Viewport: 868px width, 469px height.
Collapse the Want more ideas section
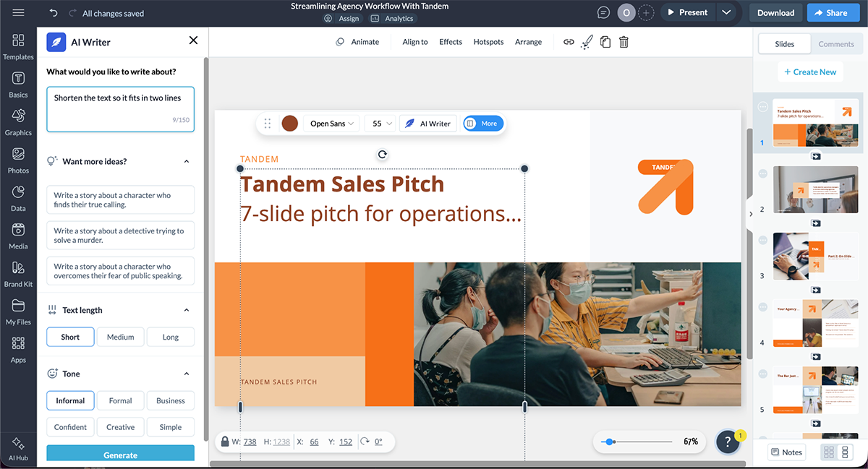186,161
